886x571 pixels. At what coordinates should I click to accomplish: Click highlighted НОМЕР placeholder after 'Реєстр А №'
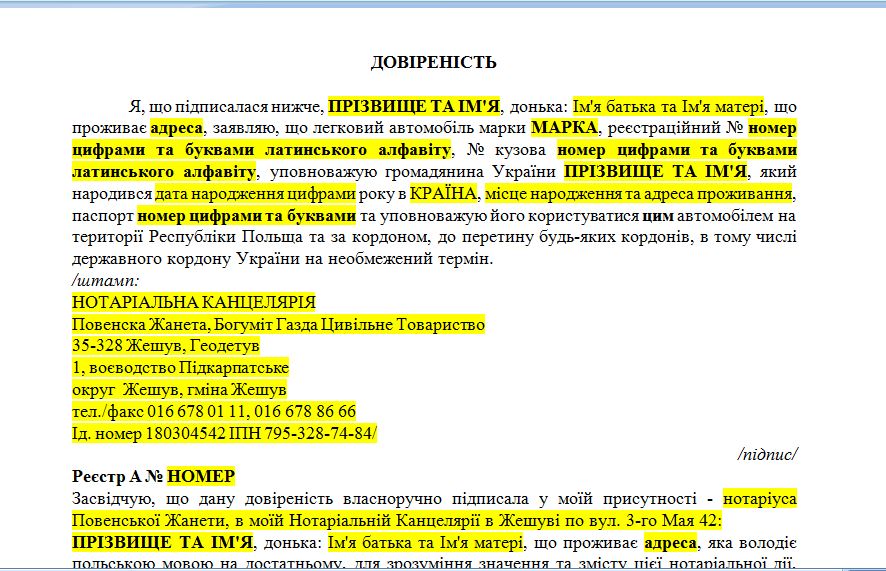pos(200,476)
